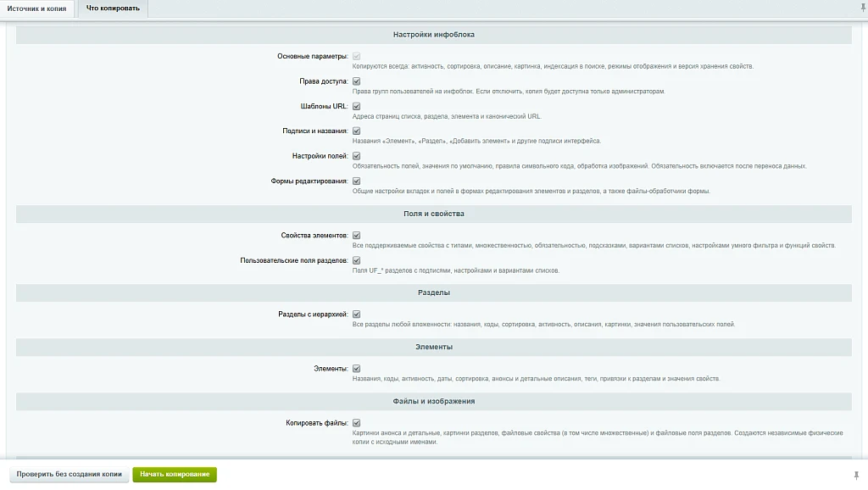The height and width of the screenshot is (490, 868).
Task: Click the description starting with Обязательность полей
Action: (580, 166)
